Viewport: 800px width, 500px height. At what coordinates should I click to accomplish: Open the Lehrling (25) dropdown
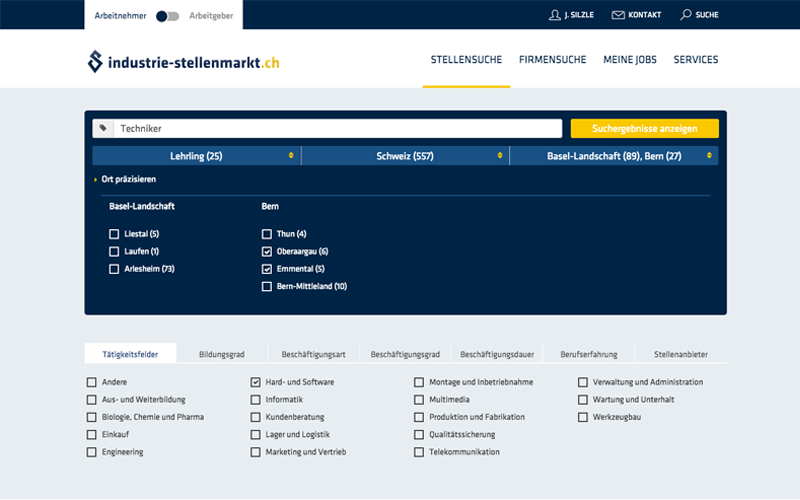(196, 156)
